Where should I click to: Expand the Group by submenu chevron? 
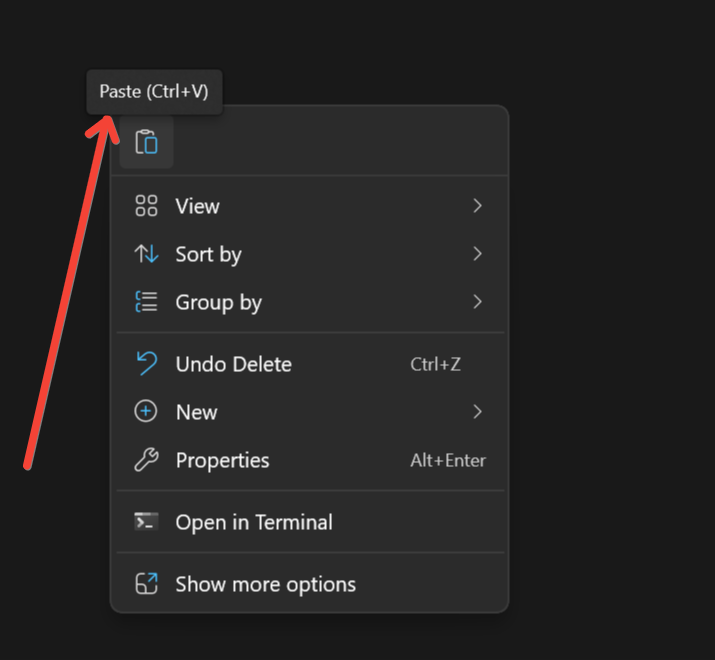click(x=477, y=302)
